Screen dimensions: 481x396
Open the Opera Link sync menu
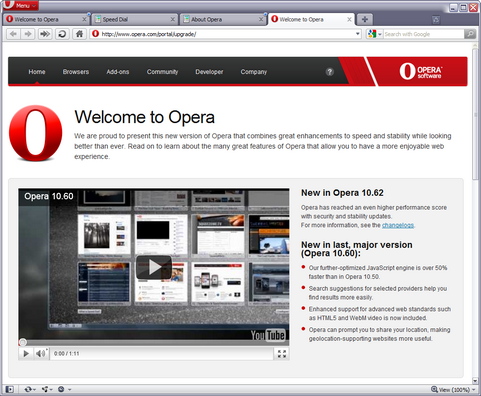pos(29,389)
